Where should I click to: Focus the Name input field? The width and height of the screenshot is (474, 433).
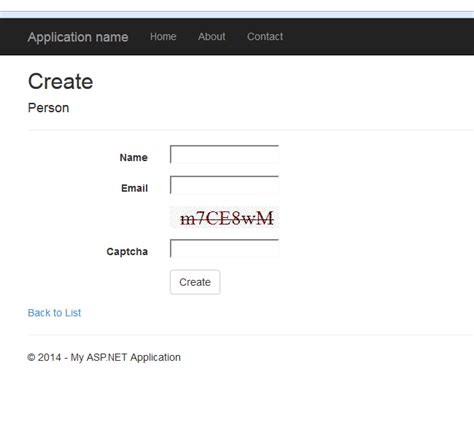pos(224,154)
